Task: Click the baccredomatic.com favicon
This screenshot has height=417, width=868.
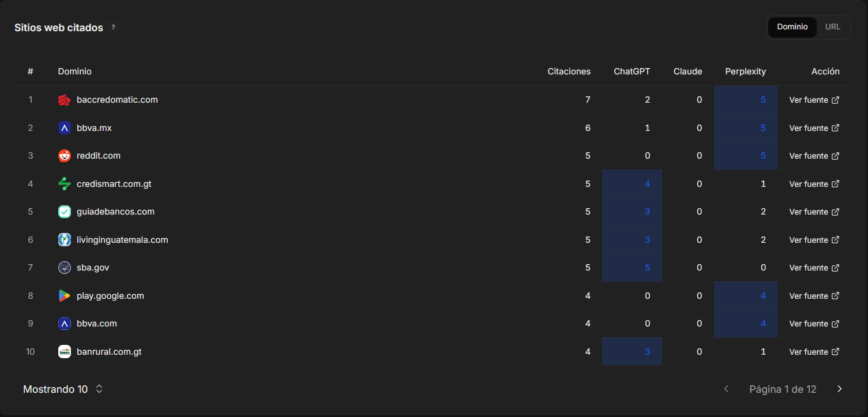Action: click(65, 100)
